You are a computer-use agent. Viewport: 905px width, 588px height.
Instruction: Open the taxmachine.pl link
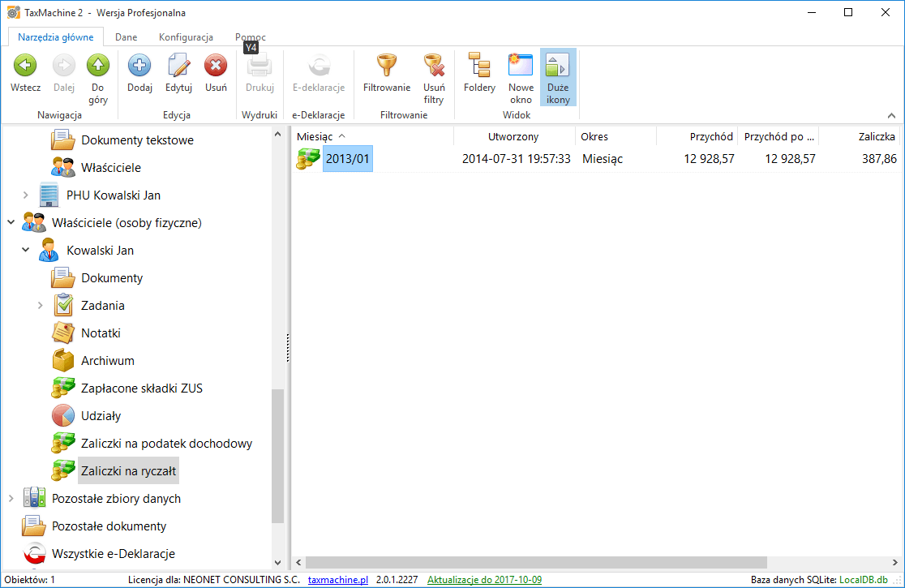pos(338,580)
